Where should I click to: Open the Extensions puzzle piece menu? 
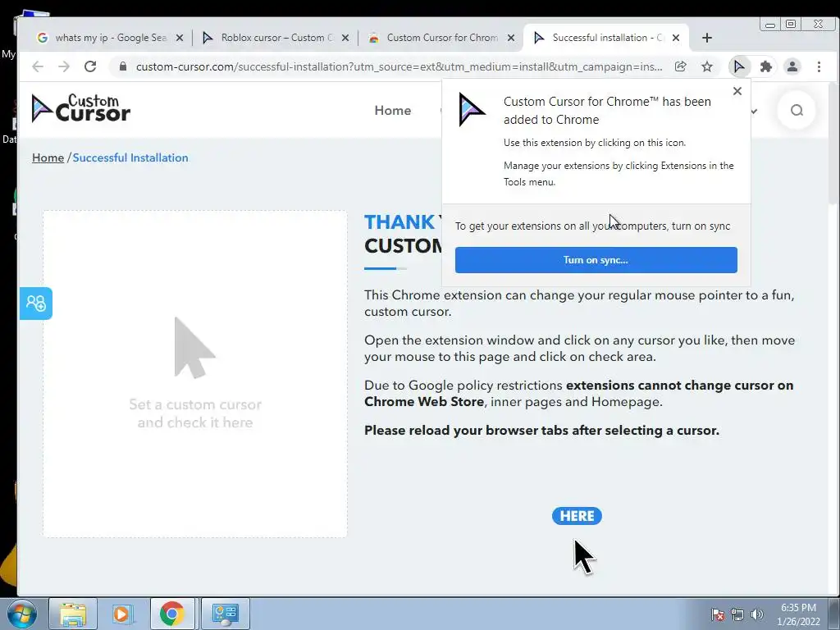point(765,66)
